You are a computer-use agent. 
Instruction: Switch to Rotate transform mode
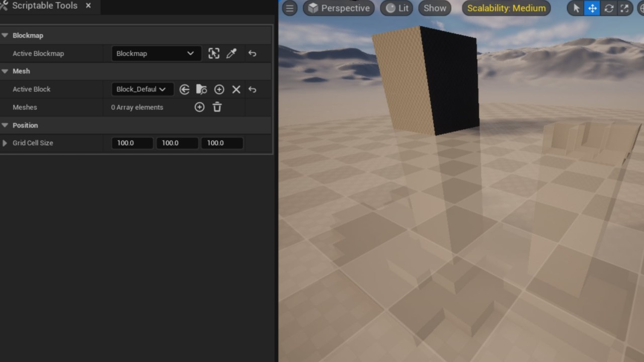608,8
